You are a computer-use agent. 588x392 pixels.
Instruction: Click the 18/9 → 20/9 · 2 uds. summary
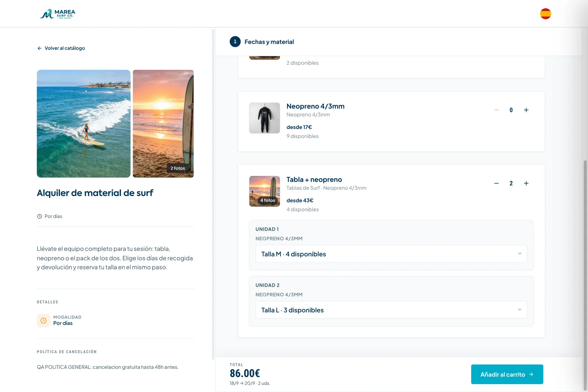coord(250,383)
